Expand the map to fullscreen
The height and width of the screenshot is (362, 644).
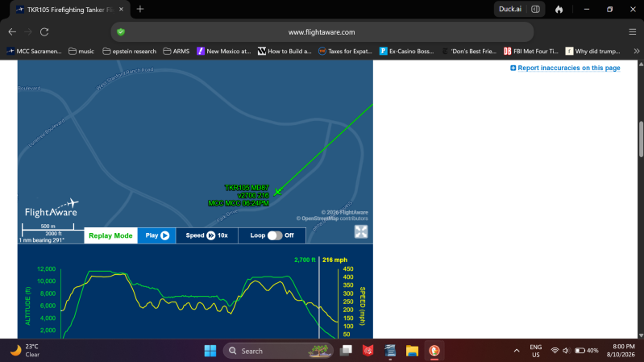point(361,231)
